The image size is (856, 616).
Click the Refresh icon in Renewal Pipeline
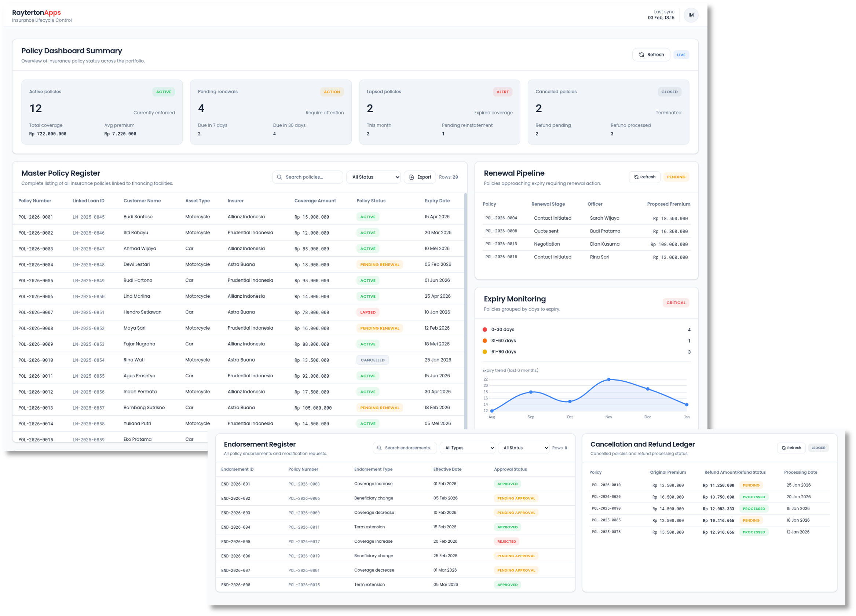(636, 177)
